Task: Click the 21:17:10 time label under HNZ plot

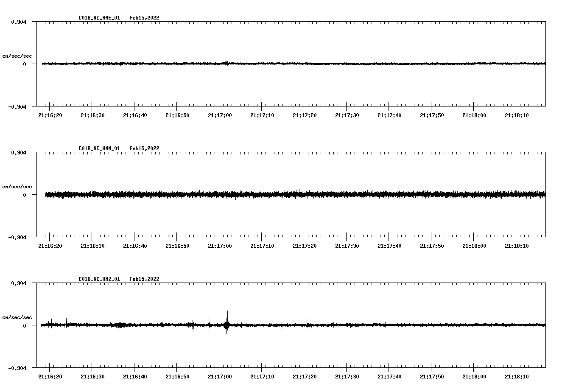Action: tap(262, 377)
